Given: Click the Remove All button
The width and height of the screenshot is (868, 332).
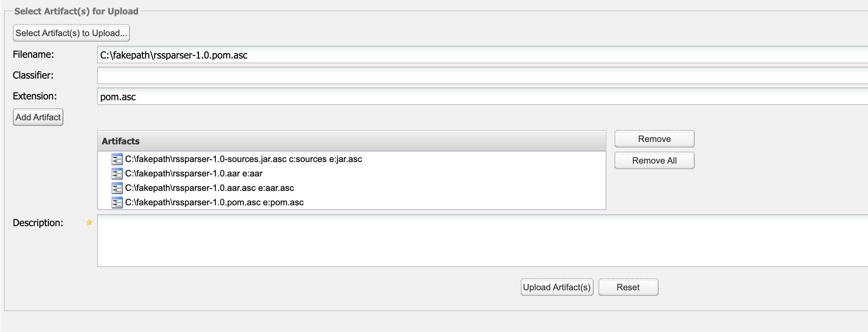Looking at the screenshot, I should pyautogui.click(x=654, y=160).
